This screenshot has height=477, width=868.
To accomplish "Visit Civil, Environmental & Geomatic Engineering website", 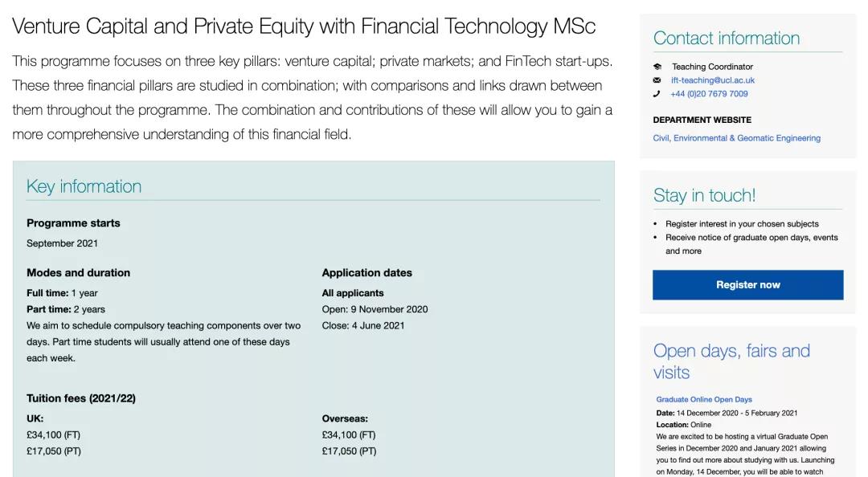I will tap(736, 138).
